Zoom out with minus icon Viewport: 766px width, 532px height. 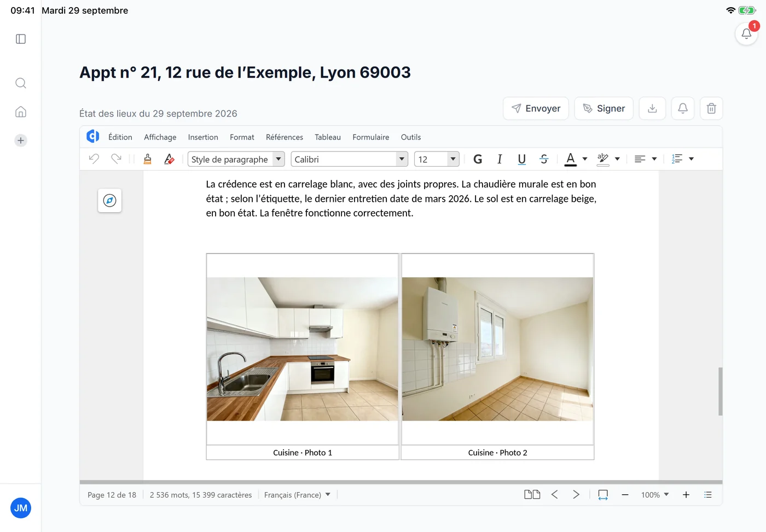click(625, 495)
